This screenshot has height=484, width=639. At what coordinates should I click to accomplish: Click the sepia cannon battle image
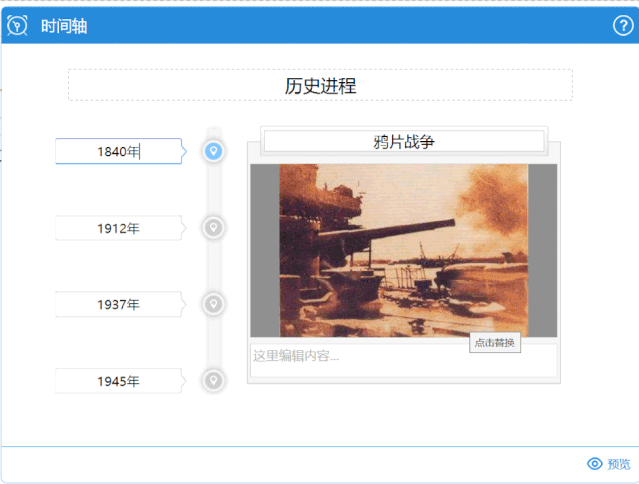403,250
